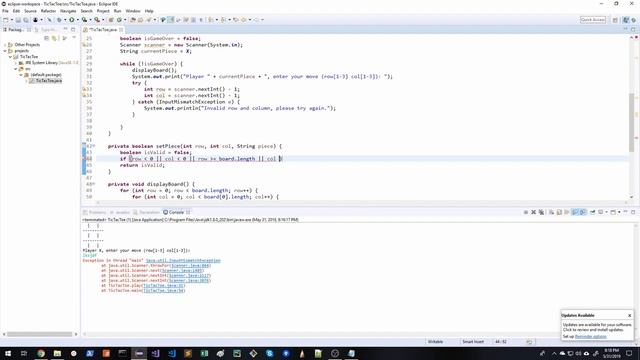Click Scanner.java:2117 stack trace link

[189, 276]
